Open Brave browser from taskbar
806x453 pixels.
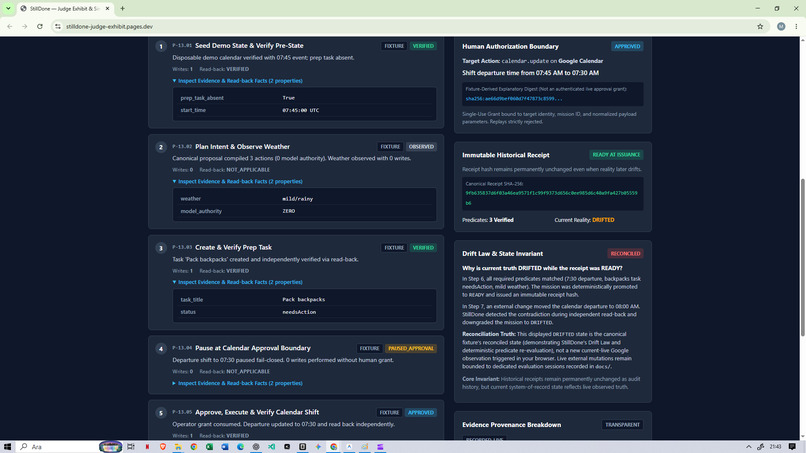[162, 447]
